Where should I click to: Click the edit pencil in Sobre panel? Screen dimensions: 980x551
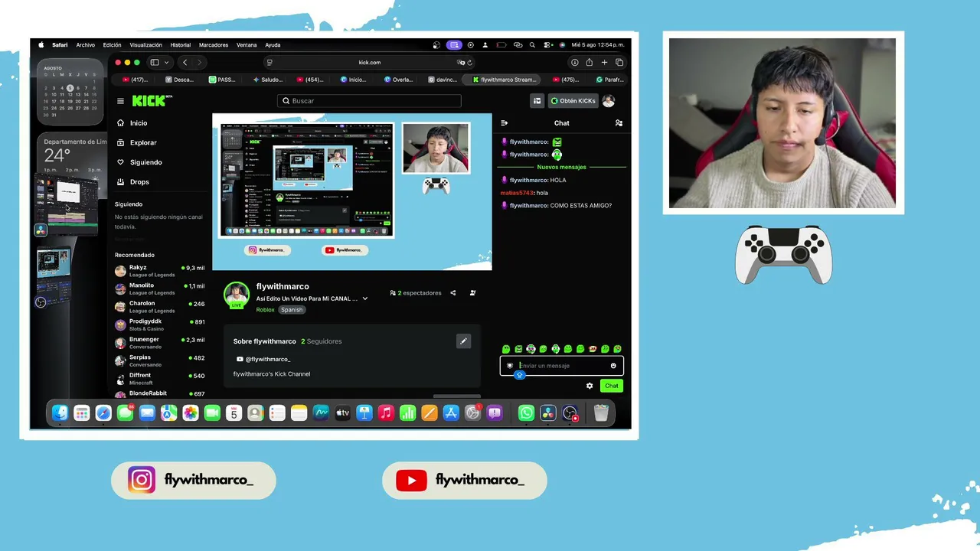tap(463, 341)
